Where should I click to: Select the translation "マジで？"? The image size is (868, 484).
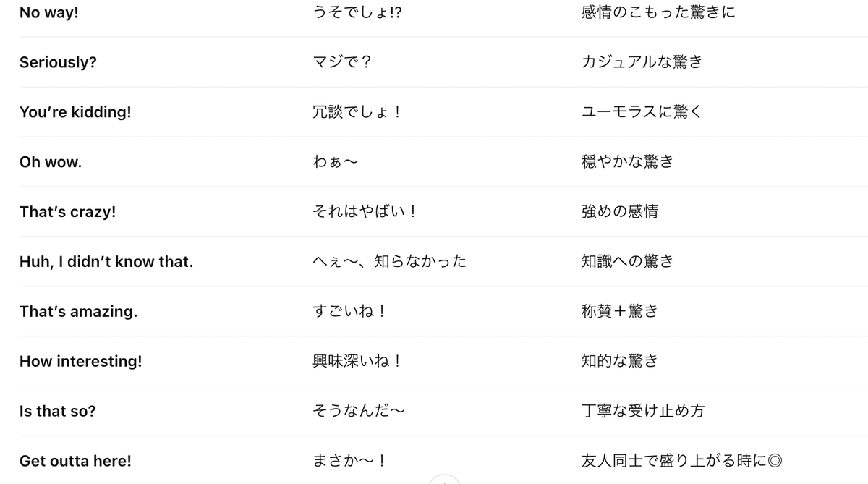coord(342,62)
